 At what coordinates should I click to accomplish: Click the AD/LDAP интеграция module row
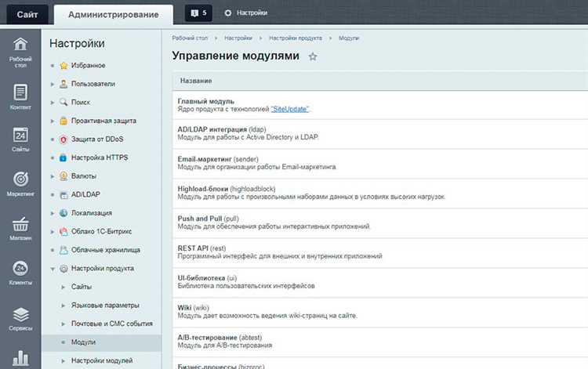coord(380,134)
